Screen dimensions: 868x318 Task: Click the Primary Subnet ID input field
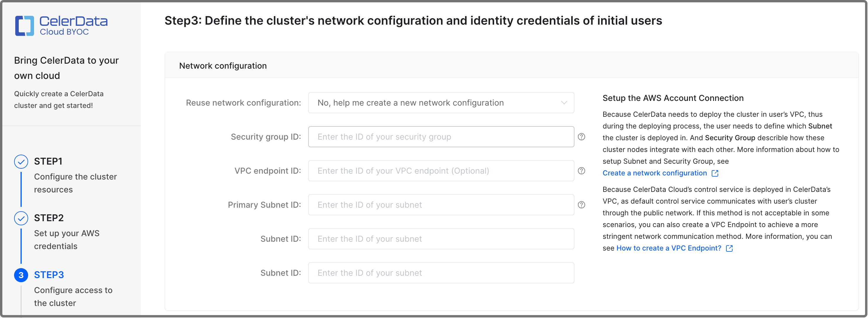440,205
